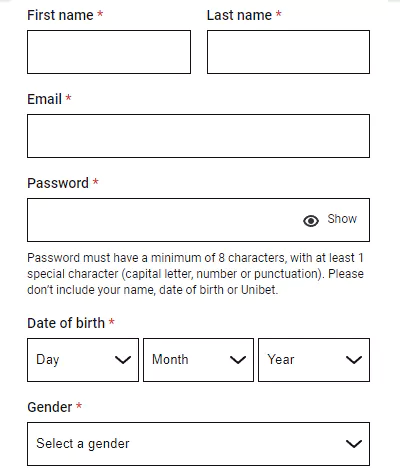
Task: Click the eye icon in Password field
Action: point(311,221)
